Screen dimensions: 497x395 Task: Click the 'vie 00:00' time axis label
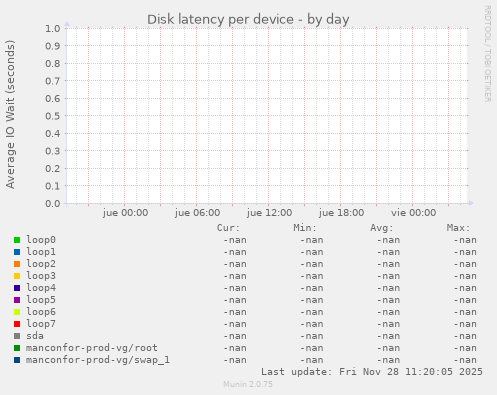(x=413, y=213)
